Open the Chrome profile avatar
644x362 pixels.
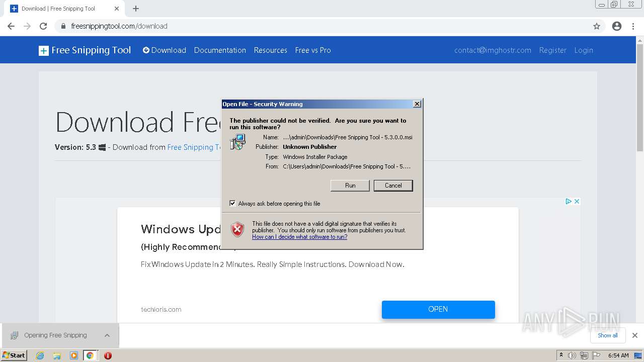click(617, 26)
